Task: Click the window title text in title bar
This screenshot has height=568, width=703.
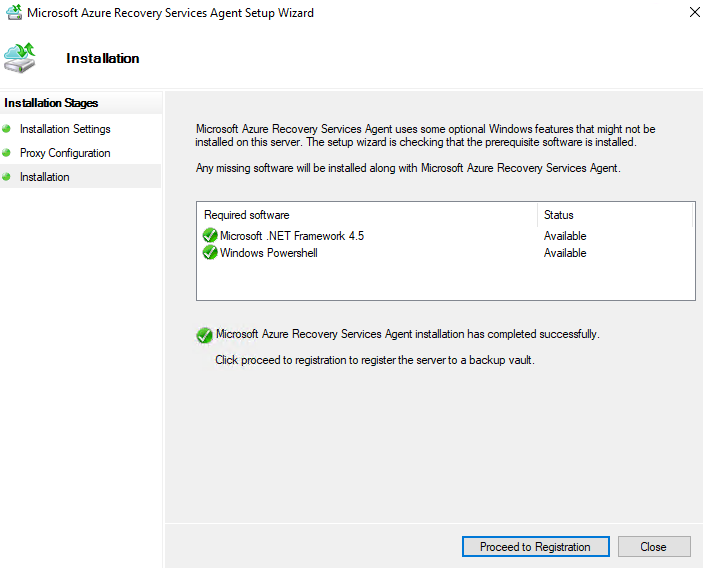Action: [x=170, y=13]
